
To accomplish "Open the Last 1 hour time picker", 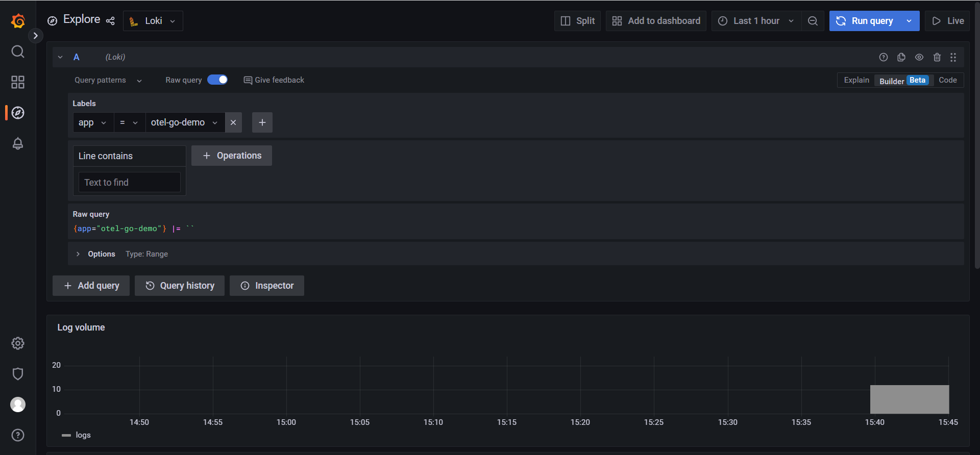I will 756,21.
